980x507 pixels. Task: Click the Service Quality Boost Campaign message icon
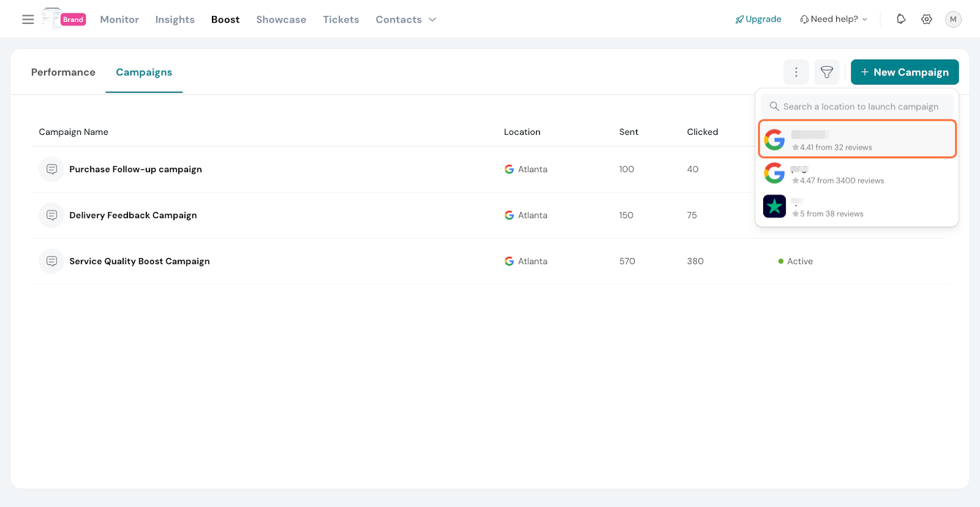pyautogui.click(x=52, y=261)
